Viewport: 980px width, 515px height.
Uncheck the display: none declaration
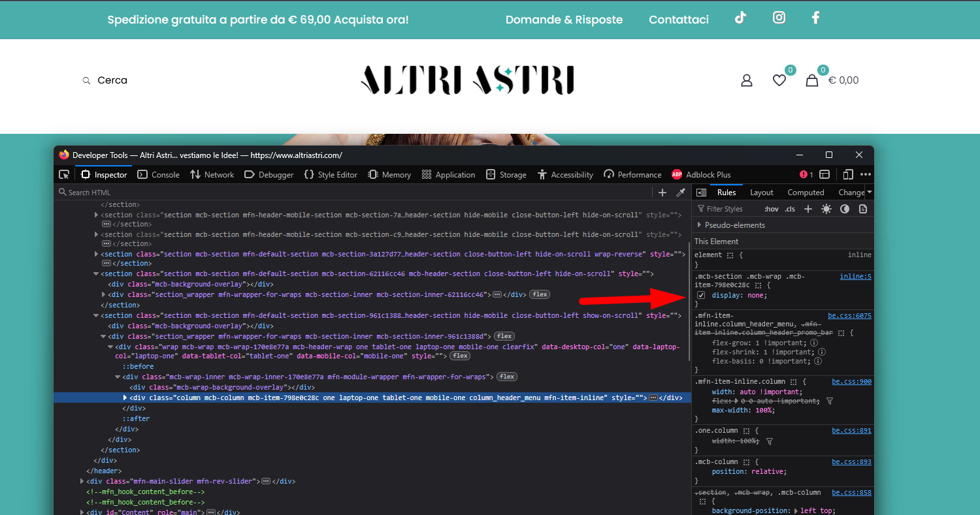point(701,296)
